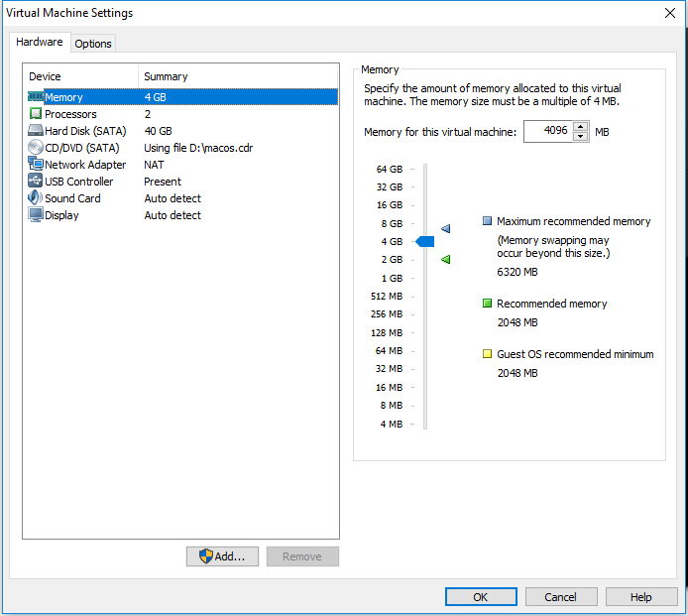
Task: Click the shield icon on Add button
Action: [206, 556]
